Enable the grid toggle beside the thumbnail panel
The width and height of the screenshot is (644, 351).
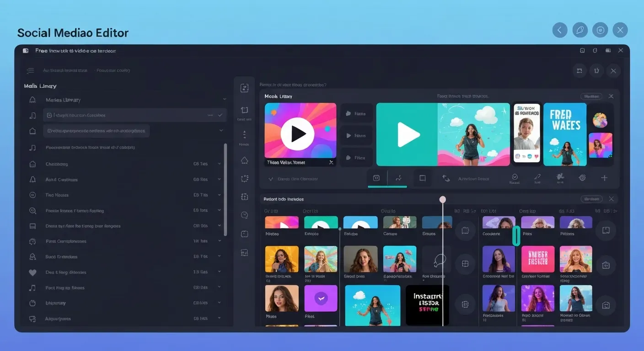(465, 263)
